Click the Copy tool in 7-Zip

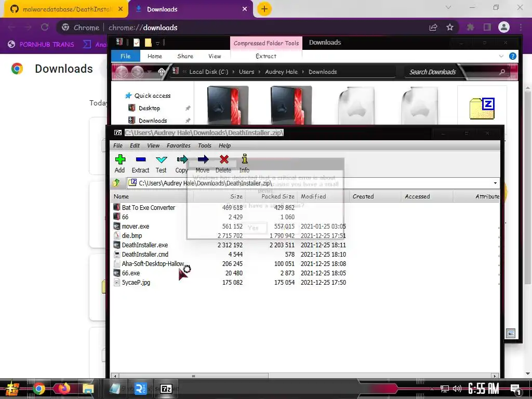tap(182, 164)
